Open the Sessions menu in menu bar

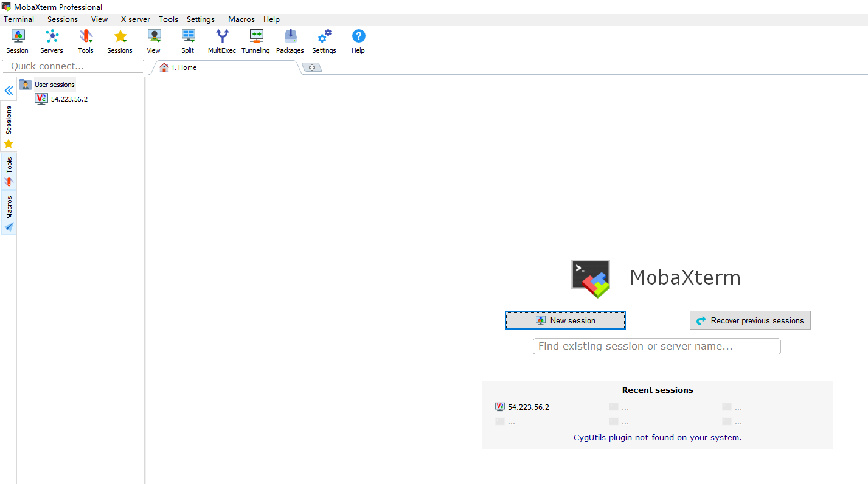point(63,19)
